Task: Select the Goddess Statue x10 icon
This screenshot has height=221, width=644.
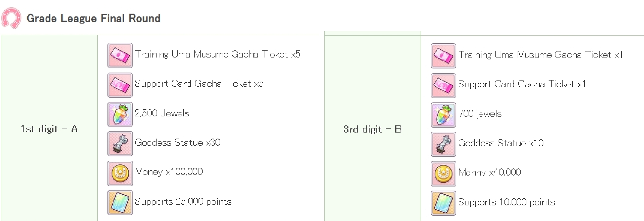Action: coord(443,144)
